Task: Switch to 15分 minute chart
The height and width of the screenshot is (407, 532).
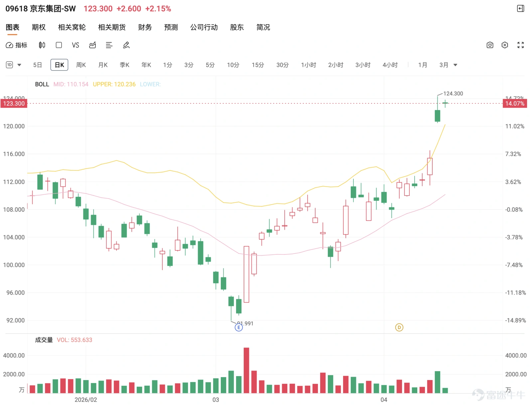Action: point(258,65)
